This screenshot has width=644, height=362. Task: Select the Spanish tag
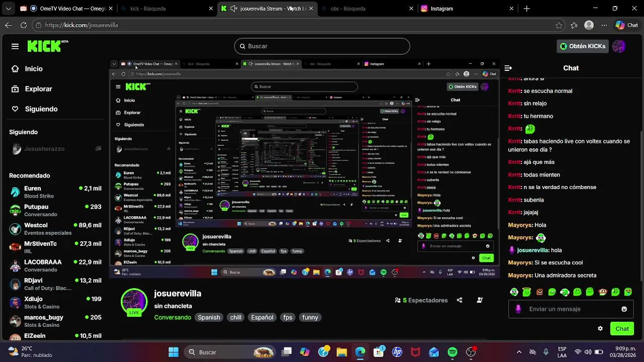[x=209, y=317]
